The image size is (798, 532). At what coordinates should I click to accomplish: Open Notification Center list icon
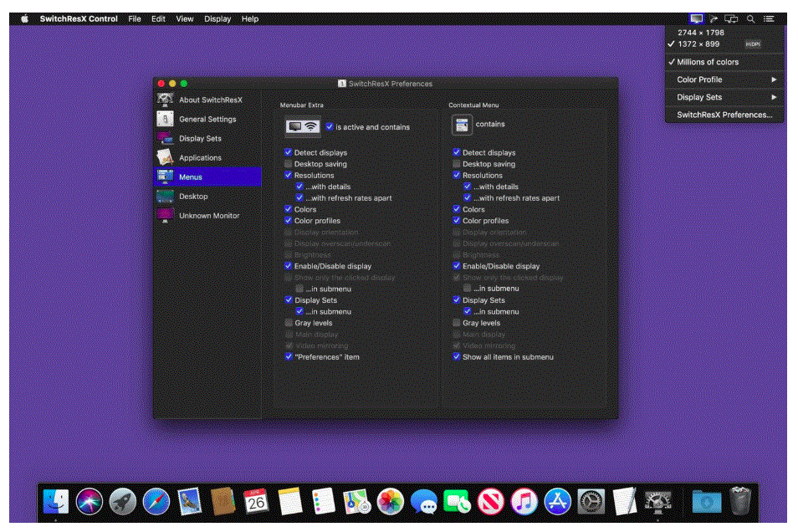pyautogui.click(x=769, y=19)
